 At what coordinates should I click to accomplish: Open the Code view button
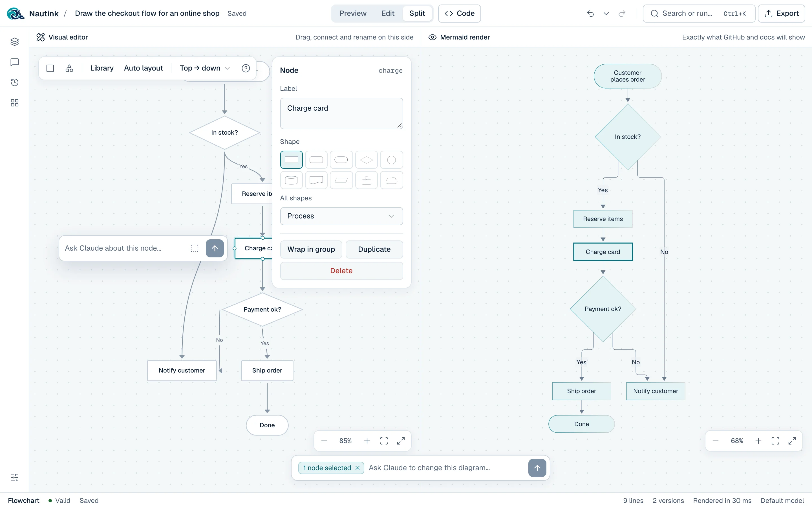(459, 14)
